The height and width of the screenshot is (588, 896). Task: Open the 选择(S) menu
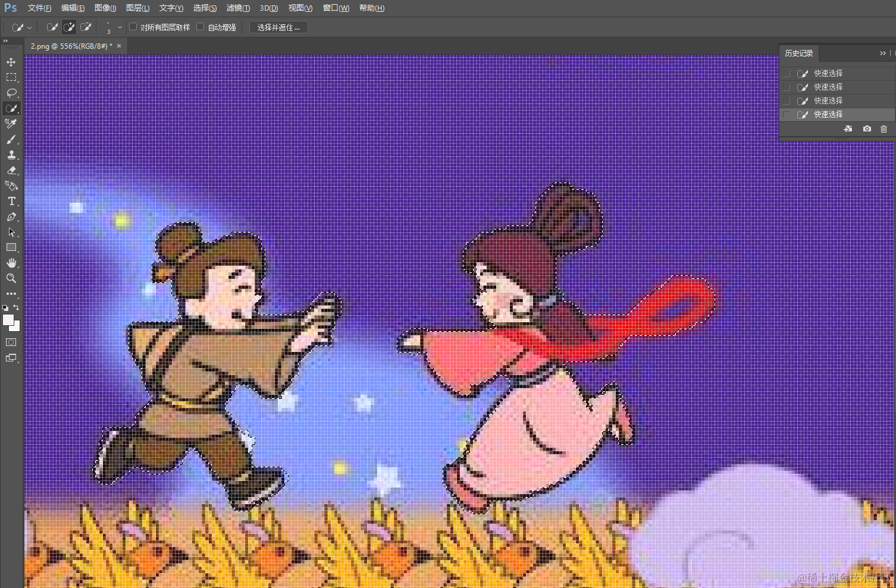[x=205, y=8]
